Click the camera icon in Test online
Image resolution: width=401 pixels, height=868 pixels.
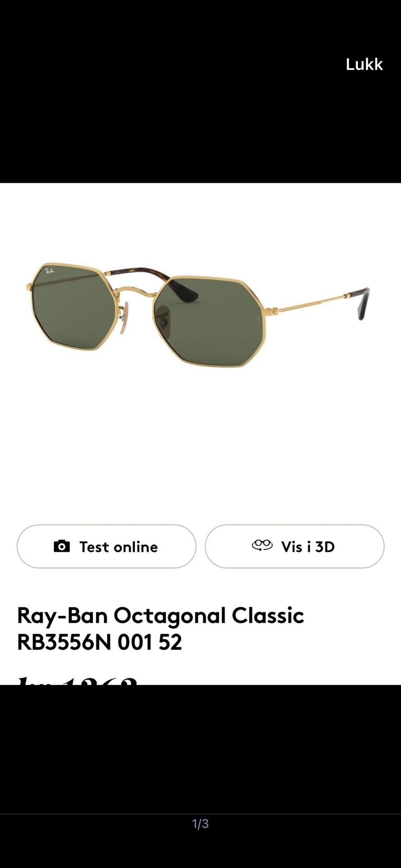tap(62, 546)
